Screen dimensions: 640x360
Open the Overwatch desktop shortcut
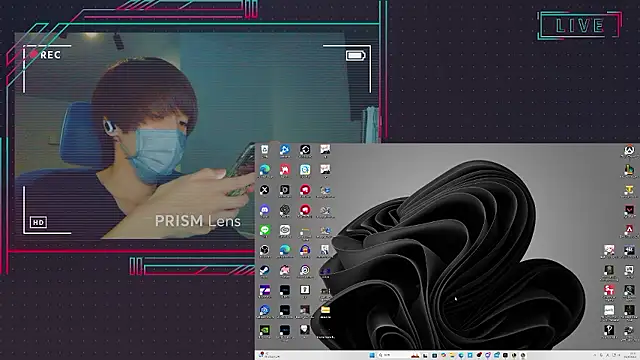[x=629, y=150]
